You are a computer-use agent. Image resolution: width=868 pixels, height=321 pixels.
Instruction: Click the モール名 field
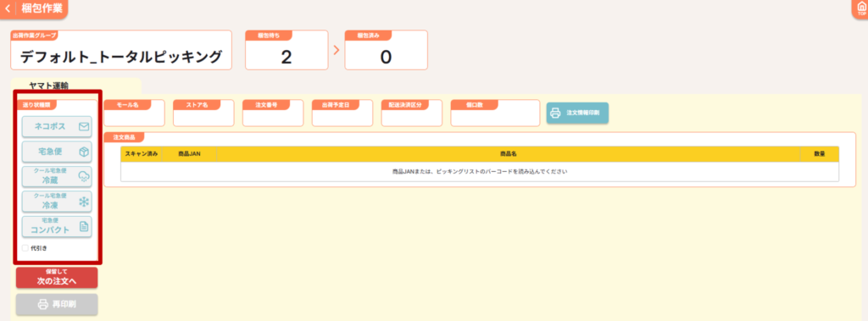[135, 113]
